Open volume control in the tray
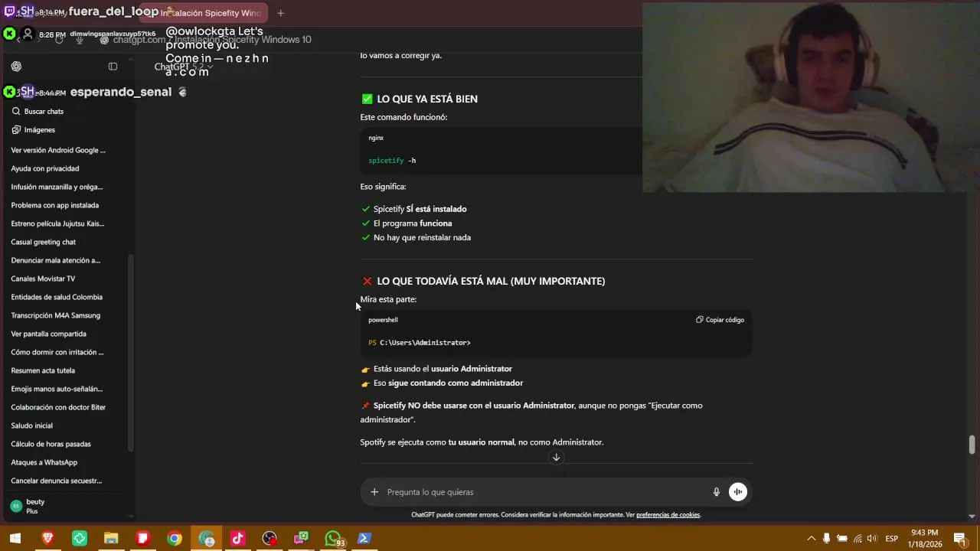This screenshot has height=551, width=980. click(872, 539)
